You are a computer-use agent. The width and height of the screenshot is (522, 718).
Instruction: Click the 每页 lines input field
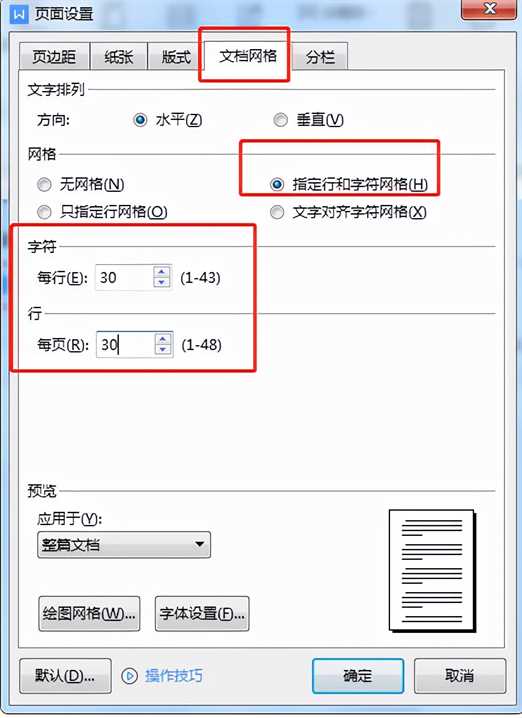coord(125,344)
